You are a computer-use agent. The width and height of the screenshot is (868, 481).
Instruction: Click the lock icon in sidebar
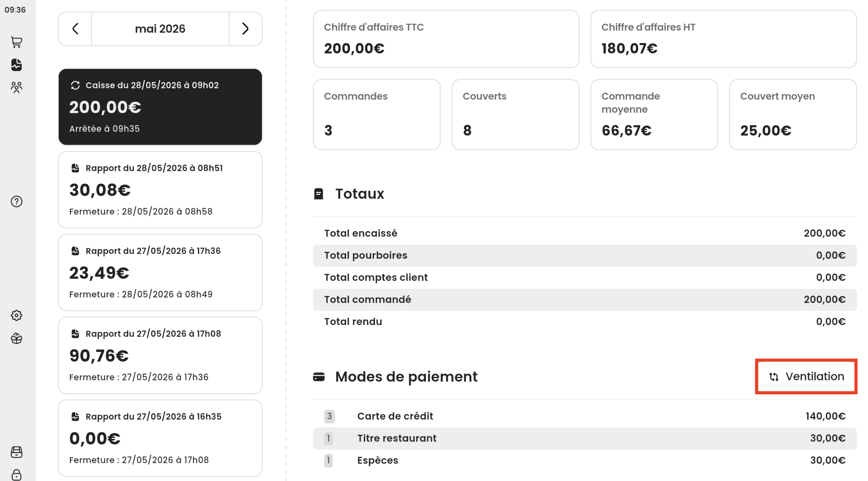point(17,475)
